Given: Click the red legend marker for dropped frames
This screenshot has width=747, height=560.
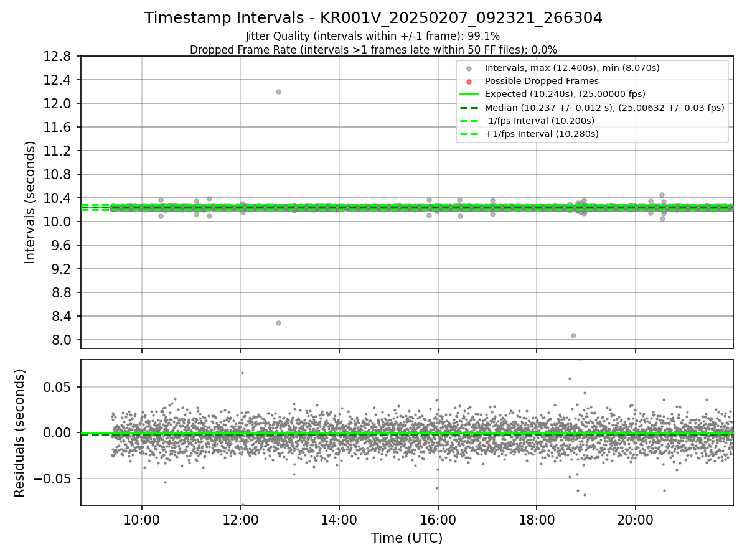Looking at the screenshot, I should pos(469,82).
